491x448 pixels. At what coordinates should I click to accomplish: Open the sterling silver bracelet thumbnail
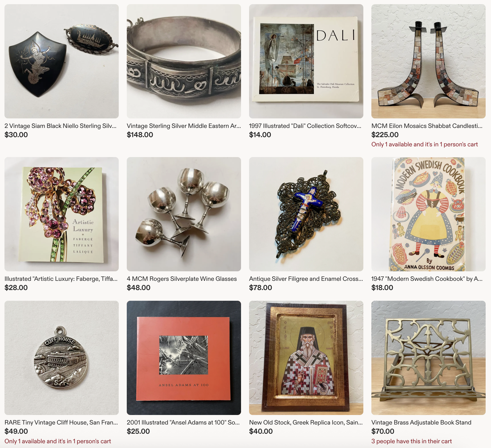click(x=184, y=61)
